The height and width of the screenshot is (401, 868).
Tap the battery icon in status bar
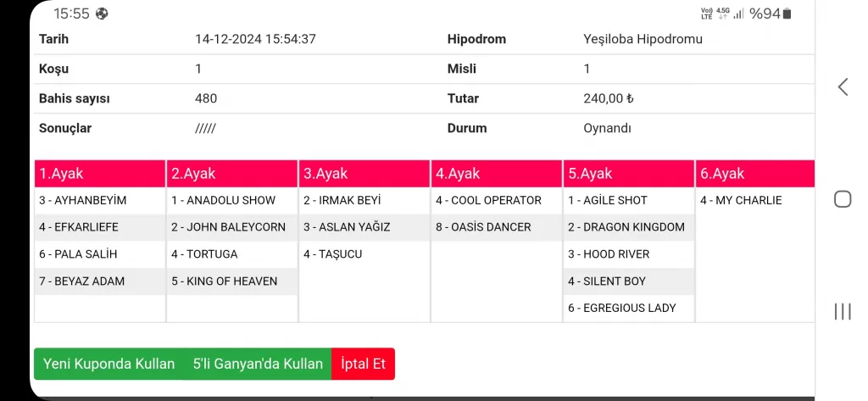click(x=787, y=14)
